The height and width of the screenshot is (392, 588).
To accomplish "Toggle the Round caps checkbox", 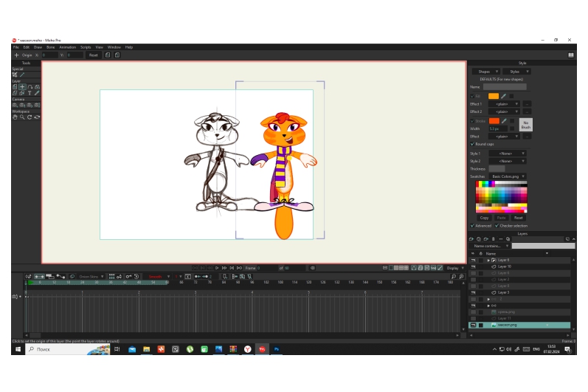I will click(472, 144).
